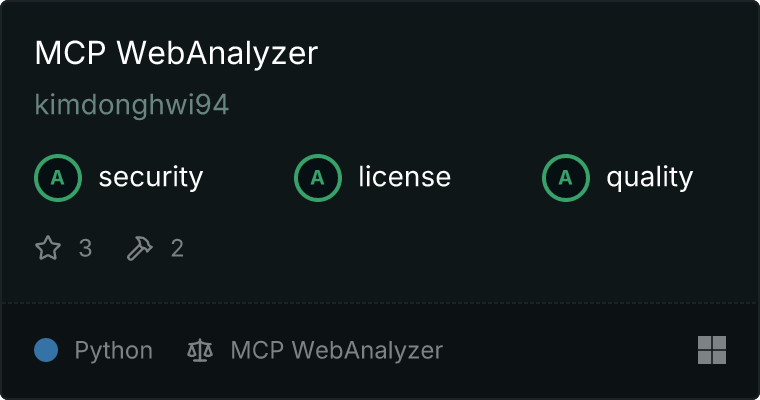Image resolution: width=760 pixels, height=400 pixels.
Task: Visit author kimdonghwi94's profile
Action: click(132, 105)
